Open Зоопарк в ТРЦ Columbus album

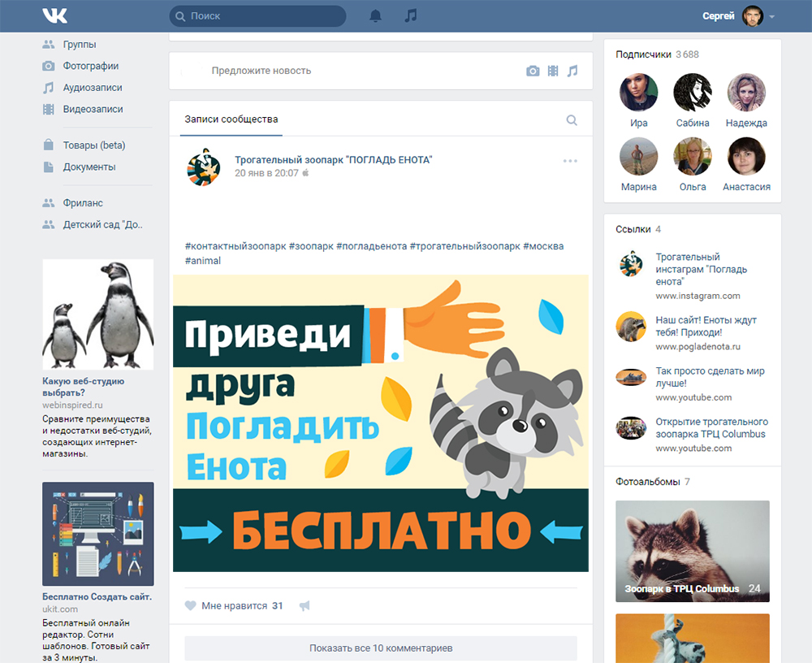pyautogui.click(x=693, y=551)
